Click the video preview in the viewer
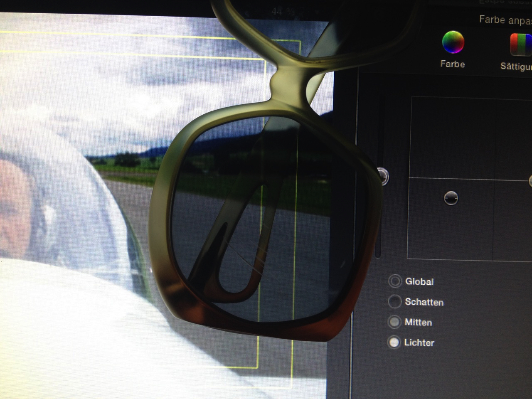This screenshot has height=399, width=532. point(166,206)
